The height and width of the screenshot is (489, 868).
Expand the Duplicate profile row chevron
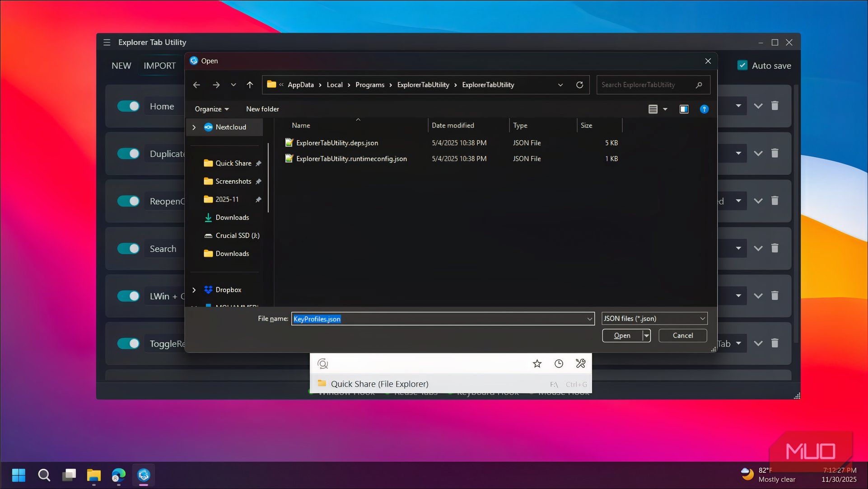pyautogui.click(x=758, y=154)
